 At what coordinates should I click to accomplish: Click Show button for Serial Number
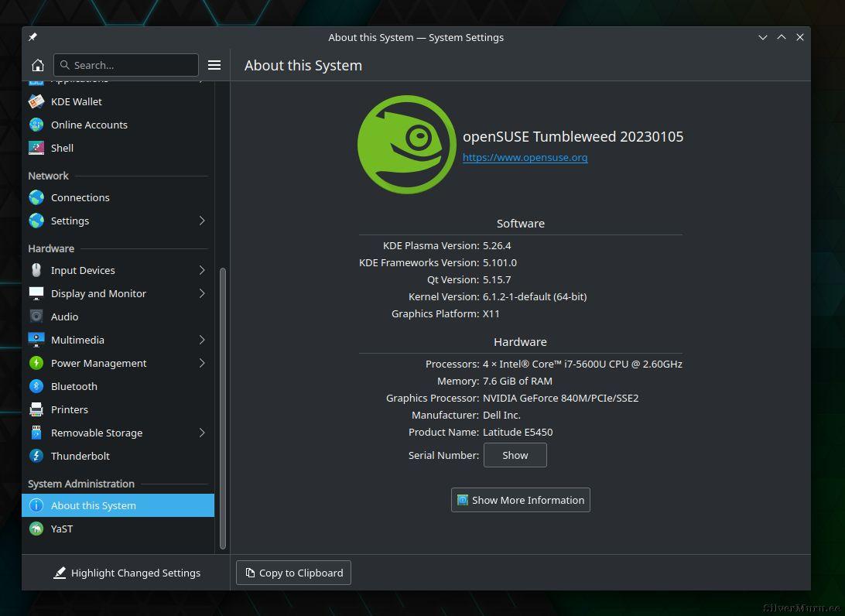515,455
